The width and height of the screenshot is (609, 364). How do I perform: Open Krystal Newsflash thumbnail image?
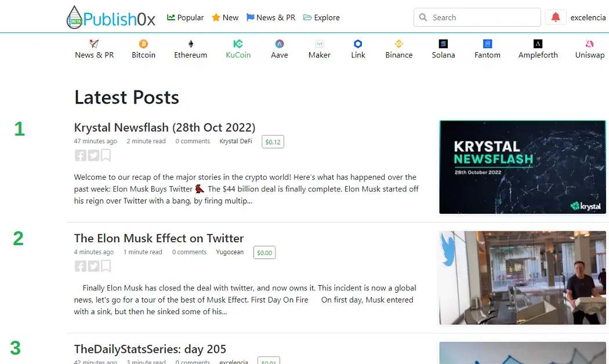[x=523, y=167]
